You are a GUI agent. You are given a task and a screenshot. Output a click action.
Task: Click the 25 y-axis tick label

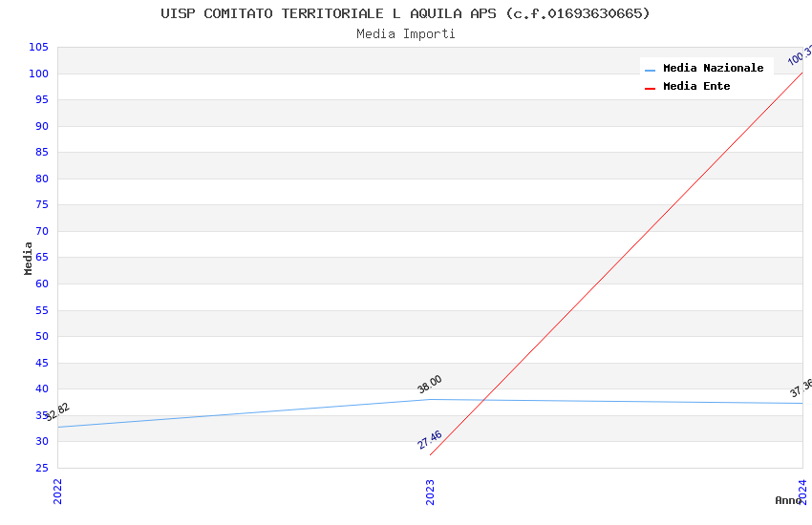coord(42,468)
